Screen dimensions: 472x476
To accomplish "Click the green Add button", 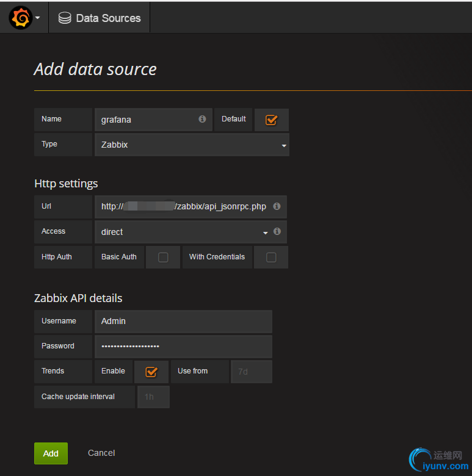I will [51, 453].
